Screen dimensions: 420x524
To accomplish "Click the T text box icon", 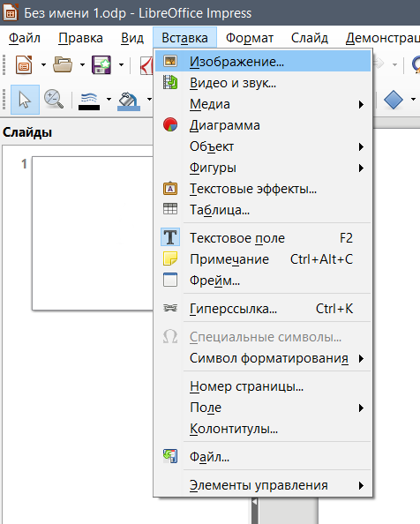I will (x=170, y=237).
